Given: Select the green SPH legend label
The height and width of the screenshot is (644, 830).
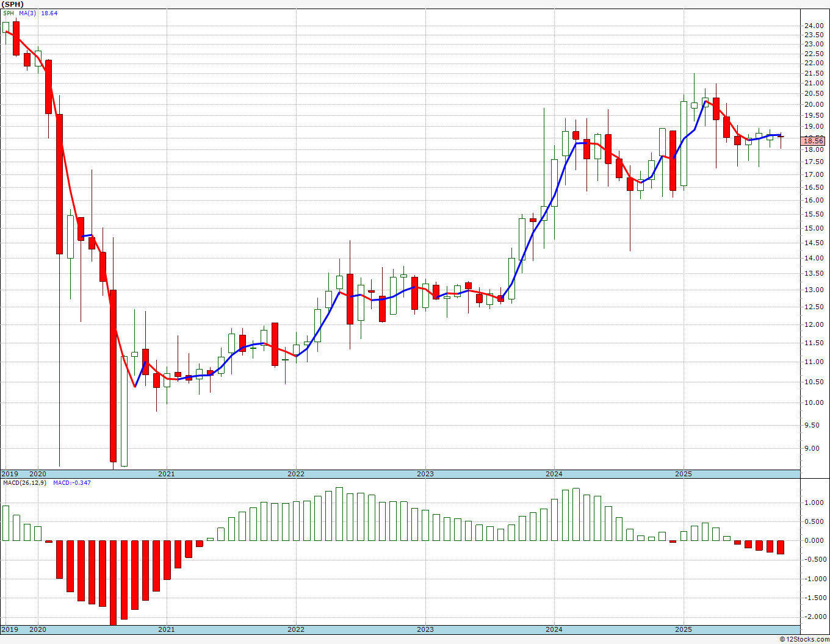Looking at the screenshot, I should pyautogui.click(x=8, y=13).
